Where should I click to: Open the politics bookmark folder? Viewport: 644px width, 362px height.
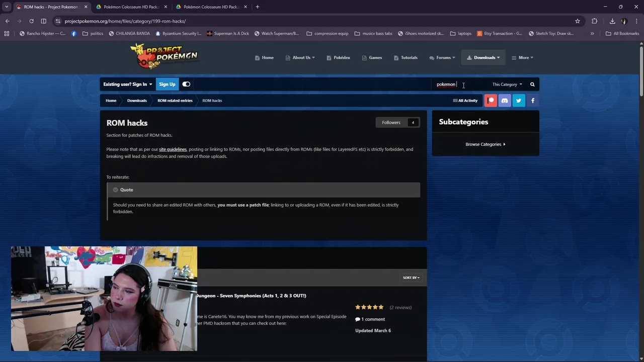(x=93, y=34)
